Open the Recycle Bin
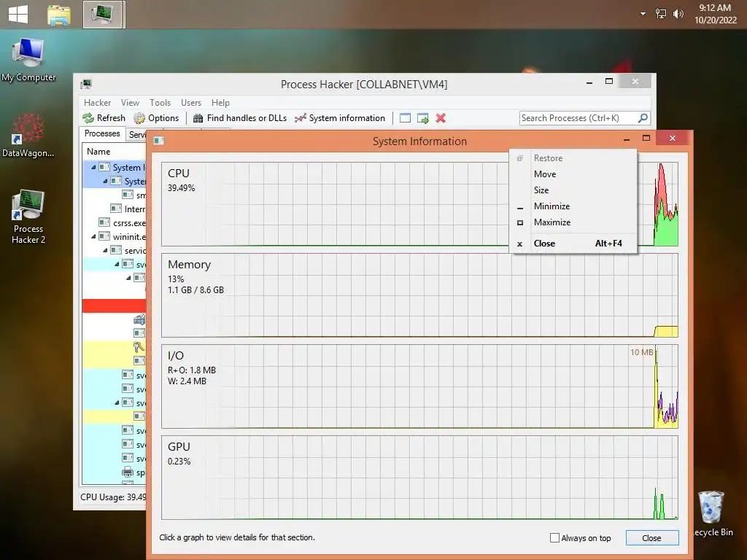The height and width of the screenshot is (560, 747). click(712, 514)
